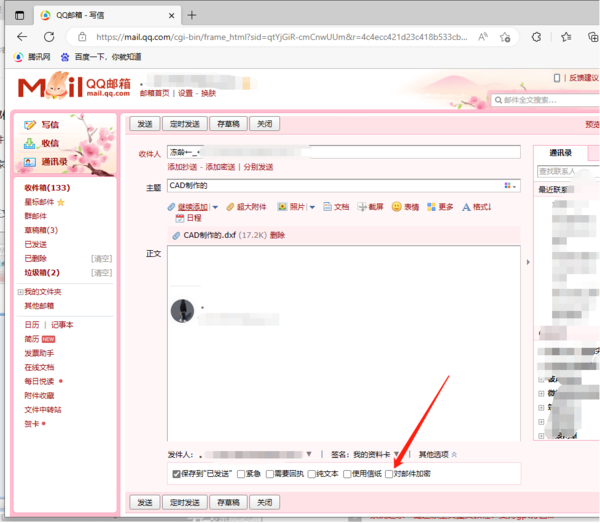Click 写信 compose icon in sidebar
600x523 pixels.
tap(30, 125)
